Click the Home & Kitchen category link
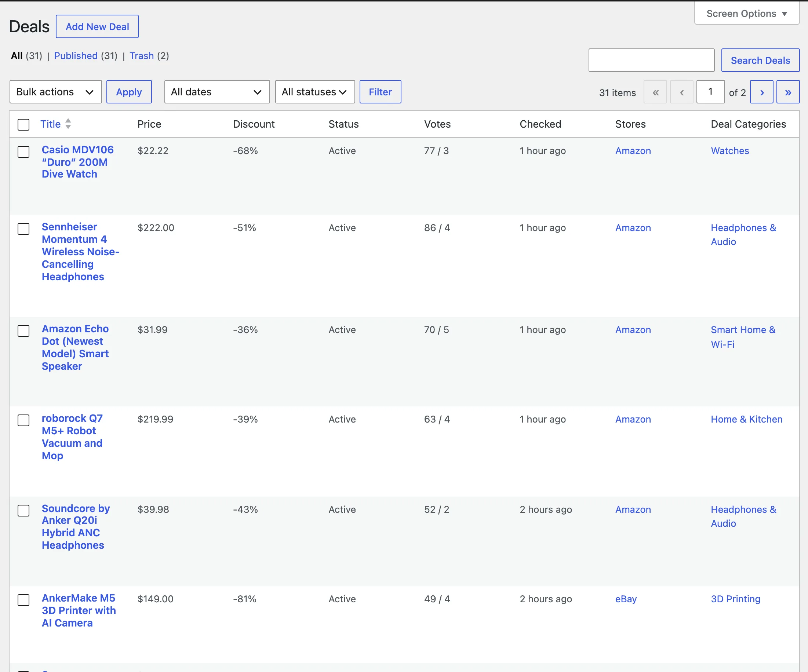The width and height of the screenshot is (808, 672). click(746, 419)
